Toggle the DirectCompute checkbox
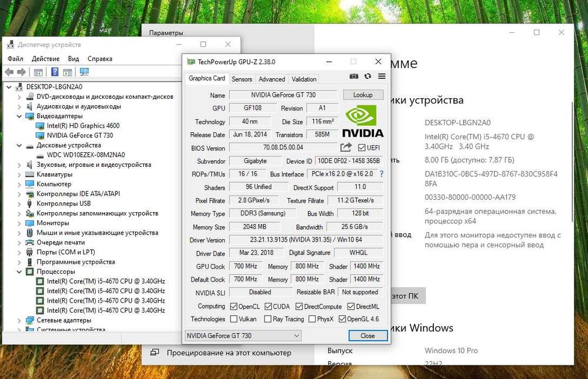 [299, 307]
